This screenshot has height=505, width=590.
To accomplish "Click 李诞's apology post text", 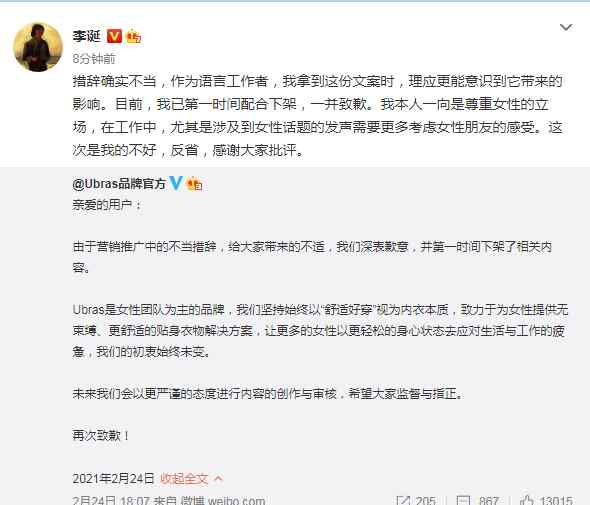I will tap(318, 116).
